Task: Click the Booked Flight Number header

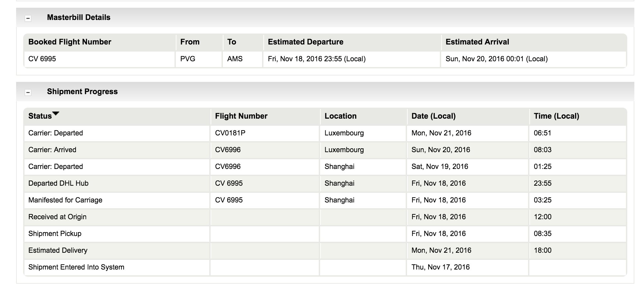Action: coord(70,42)
